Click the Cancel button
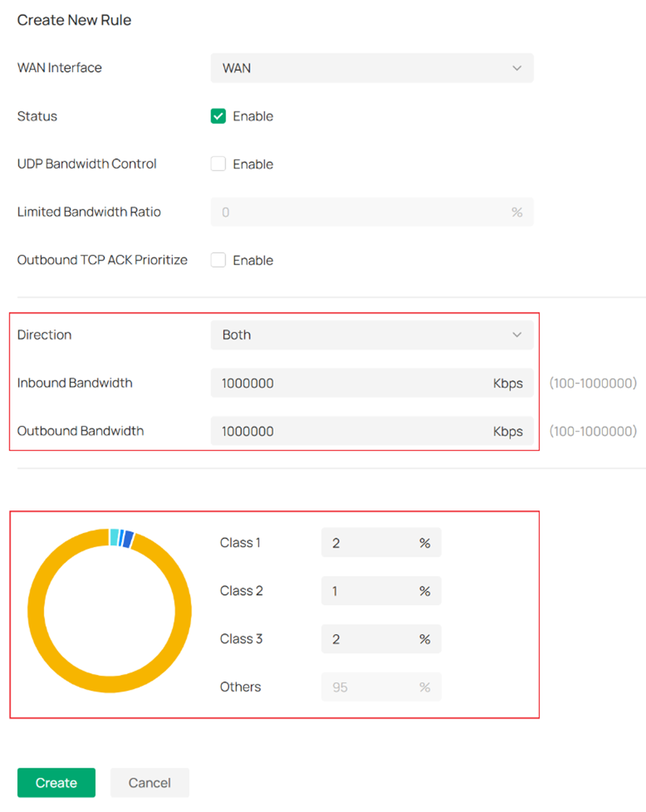Screen dimensions: 646x812 149,783
